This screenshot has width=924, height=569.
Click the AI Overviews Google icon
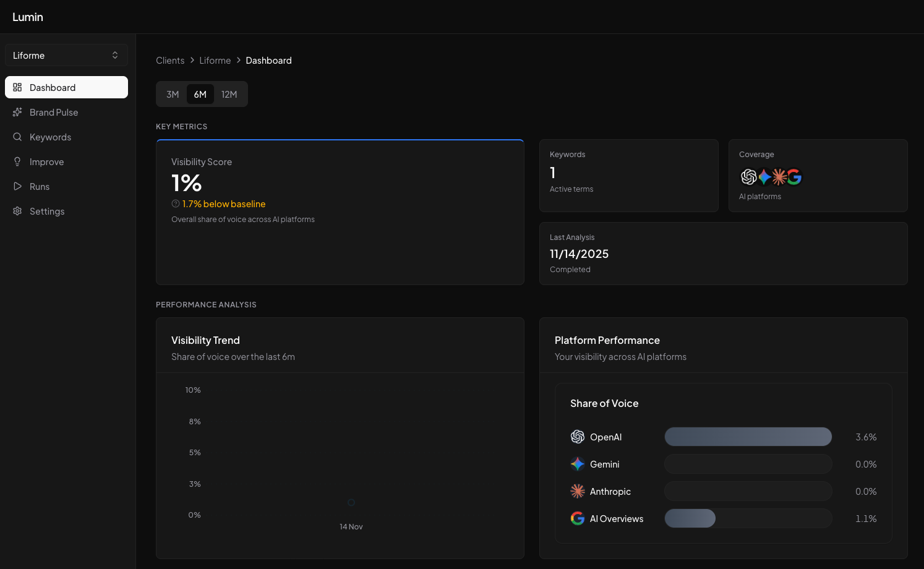point(577,518)
